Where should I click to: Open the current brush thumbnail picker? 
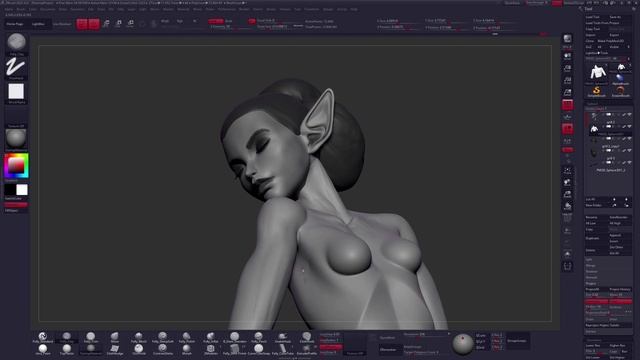16,42
